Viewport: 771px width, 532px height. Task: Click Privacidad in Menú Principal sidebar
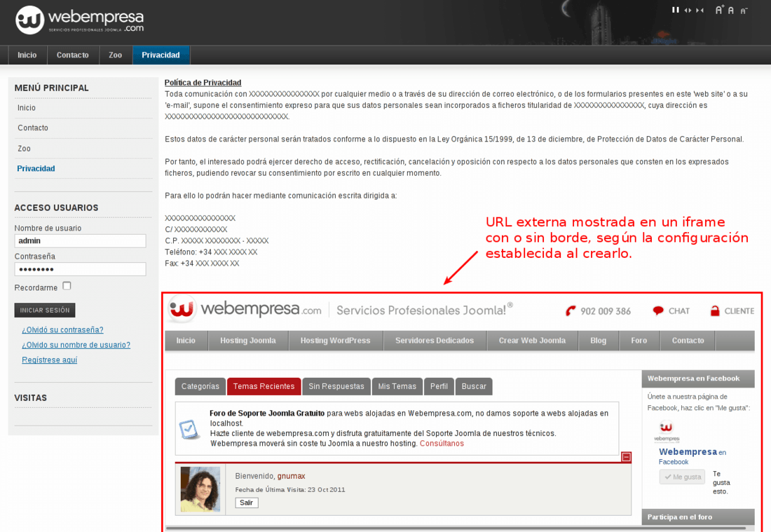click(36, 169)
